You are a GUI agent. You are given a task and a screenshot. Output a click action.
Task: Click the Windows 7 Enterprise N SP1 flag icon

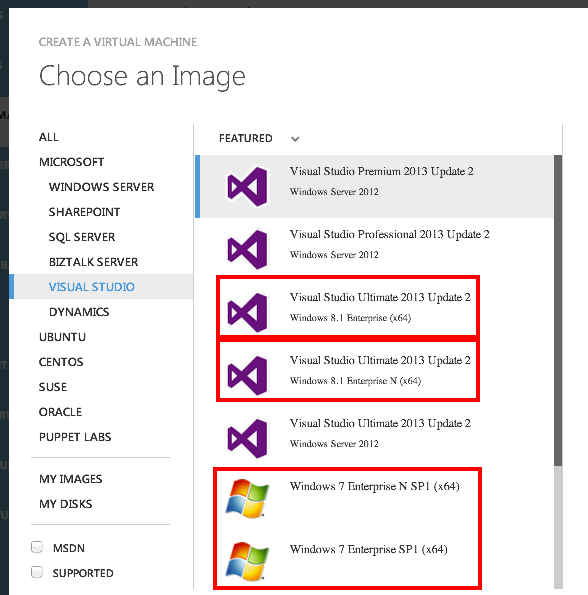coord(247,498)
